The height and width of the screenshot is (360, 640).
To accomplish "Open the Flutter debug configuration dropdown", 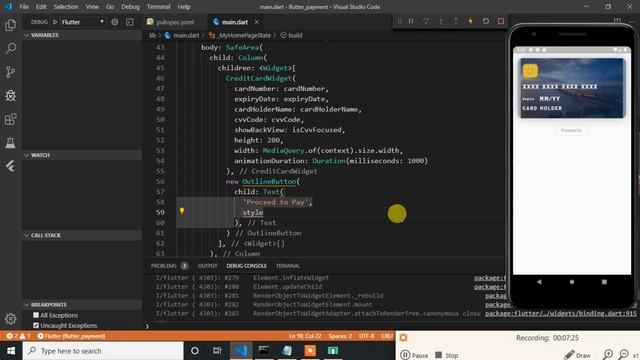I will [83, 22].
